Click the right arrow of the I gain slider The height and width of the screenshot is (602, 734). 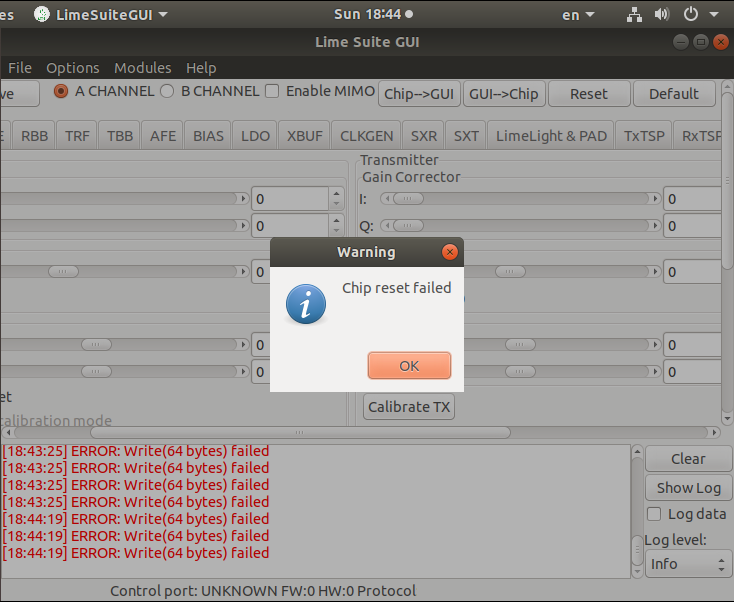click(654, 198)
